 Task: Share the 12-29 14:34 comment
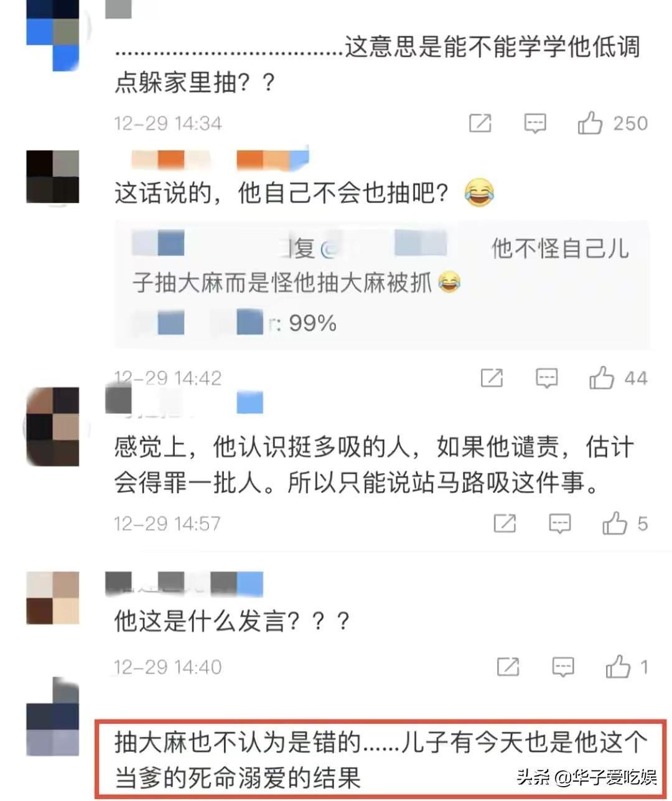click(480, 123)
